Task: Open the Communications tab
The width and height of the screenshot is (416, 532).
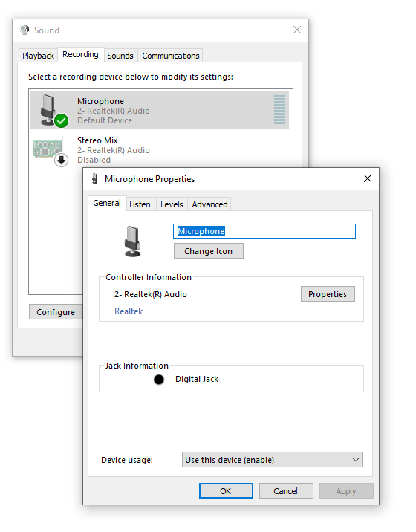Action: point(171,56)
